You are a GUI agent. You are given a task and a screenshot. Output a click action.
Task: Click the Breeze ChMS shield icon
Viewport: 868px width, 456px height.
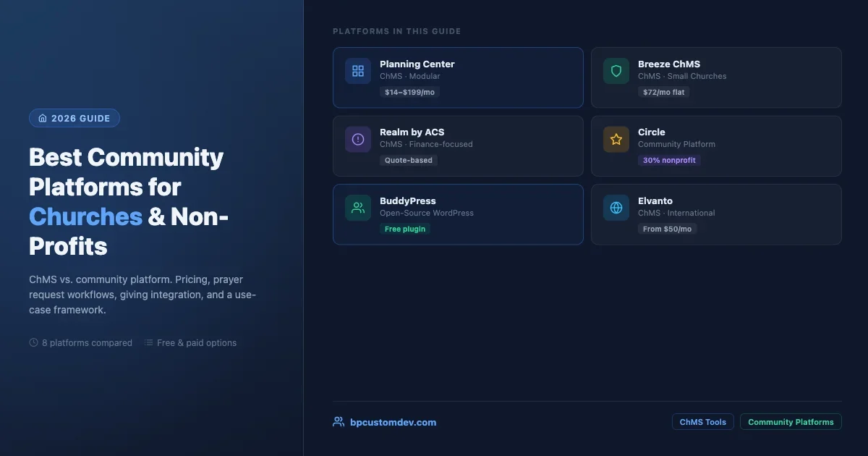pyautogui.click(x=616, y=71)
